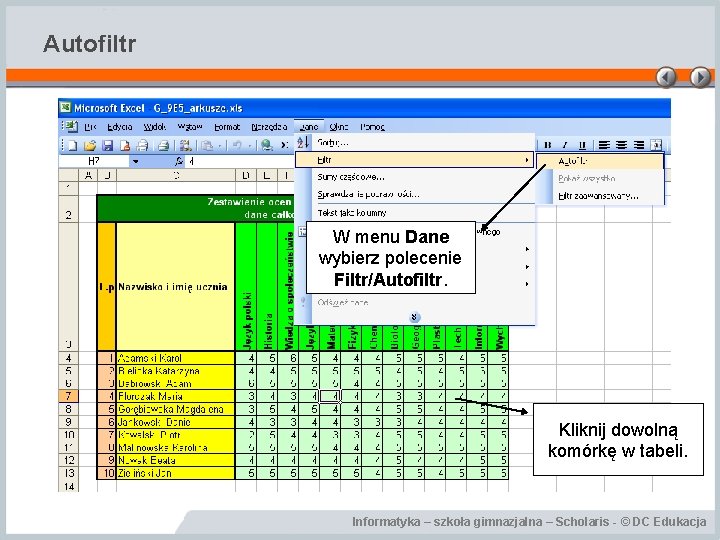Open the Edycja menu

point(119,127)
